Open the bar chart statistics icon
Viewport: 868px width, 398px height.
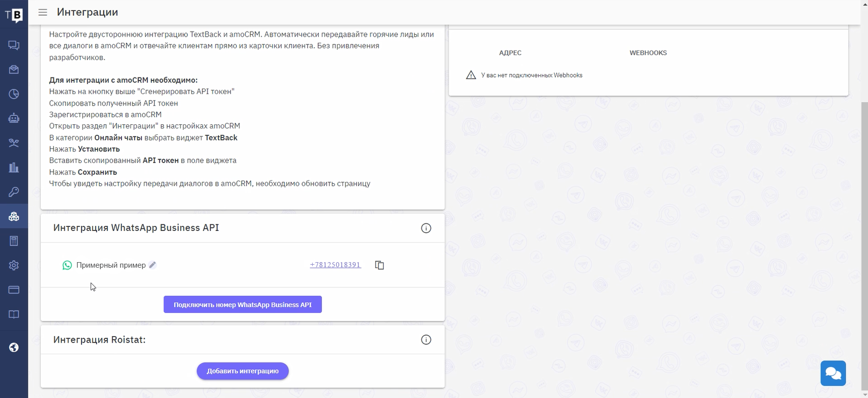(x=14, y=168)
